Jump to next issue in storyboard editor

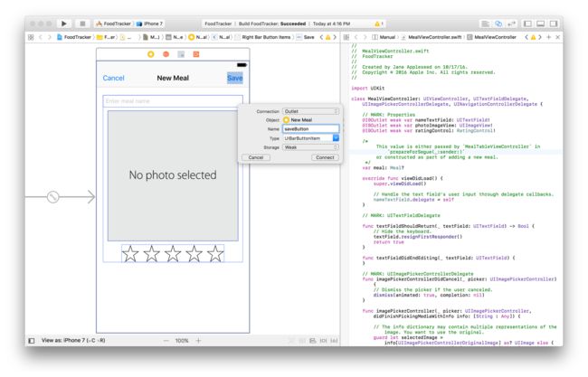[x=335, y=37]
